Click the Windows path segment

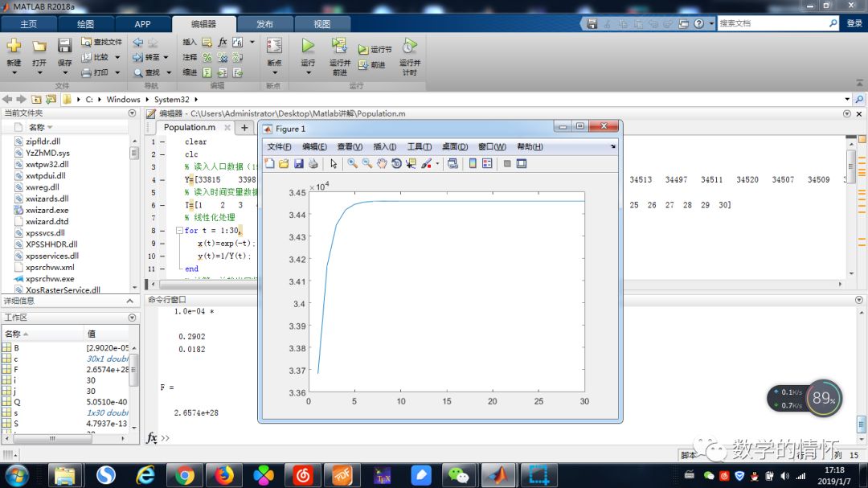click(x=123, y=99)
